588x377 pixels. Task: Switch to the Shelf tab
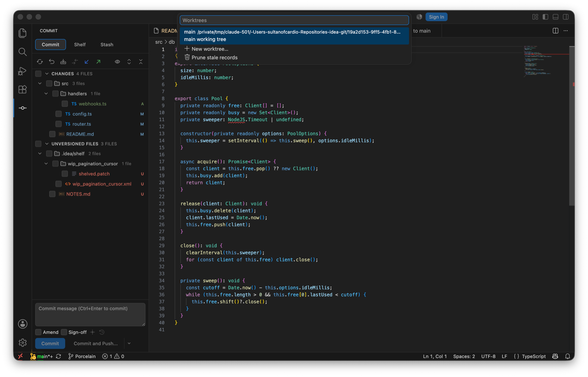80,44
